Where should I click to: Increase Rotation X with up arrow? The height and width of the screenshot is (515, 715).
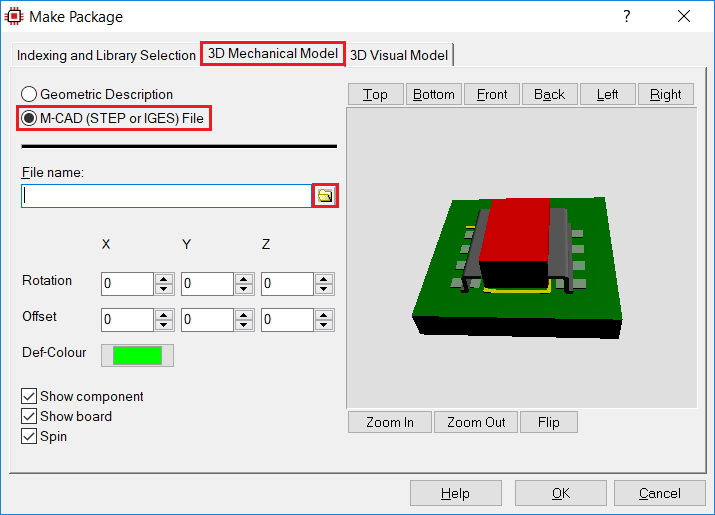[x=164, y=278]
